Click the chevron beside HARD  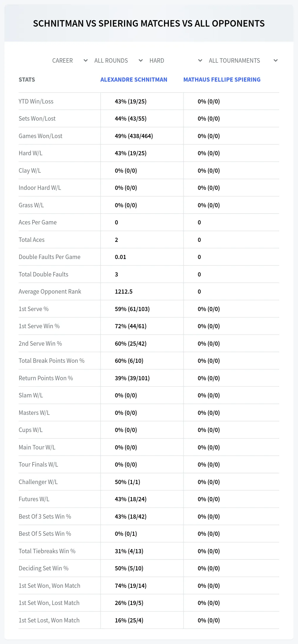point(200,61)
